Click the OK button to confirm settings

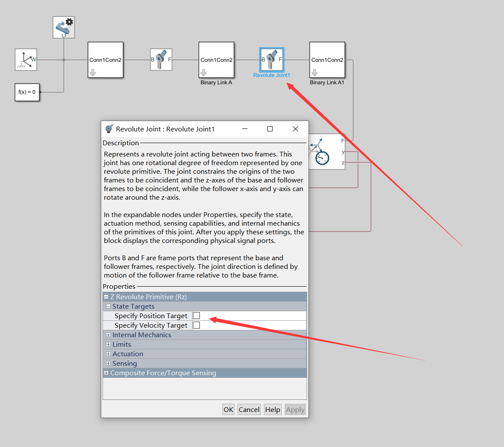point(228,409)
